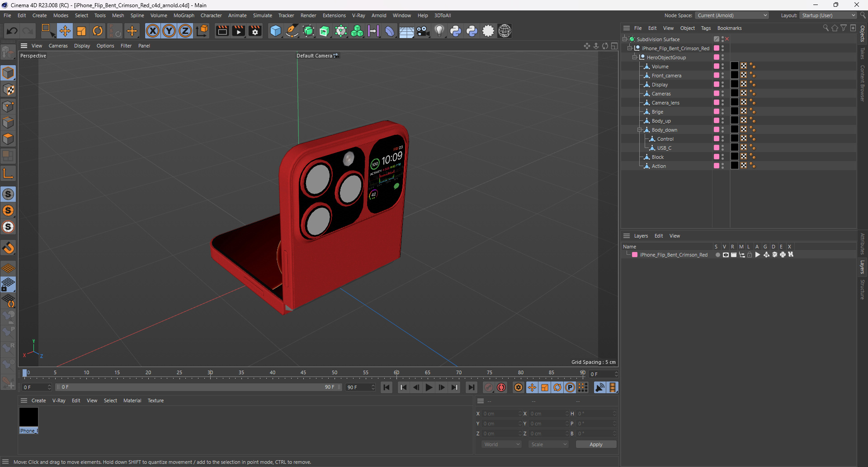Image resolution: width=868 pixels, height=467 pixels.
Task: Toggle layer visibility eye for iPhone layer
Action: [x=726, y=255]
